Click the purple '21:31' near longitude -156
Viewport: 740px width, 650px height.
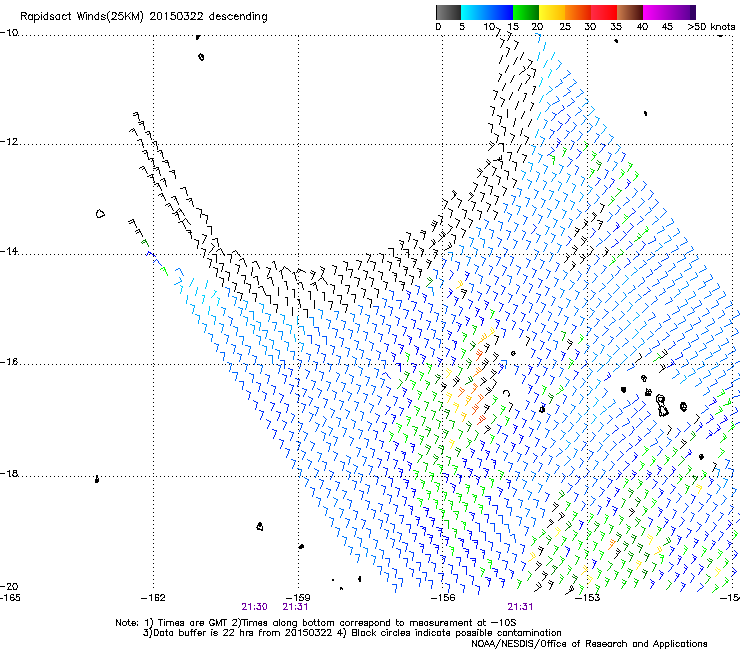(520, 607)
